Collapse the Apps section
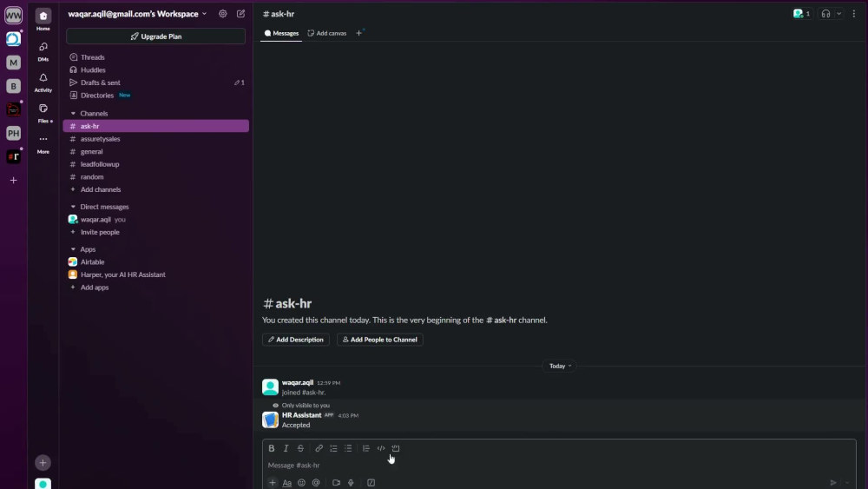 click(x=73, y=249)
